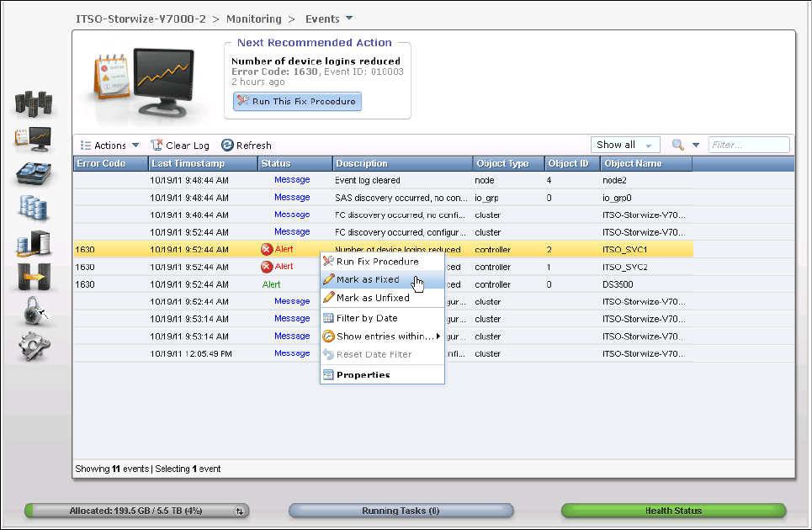Click Run This Fix Procedure button
Screen dimensions: 812x530
click(297, 102)
